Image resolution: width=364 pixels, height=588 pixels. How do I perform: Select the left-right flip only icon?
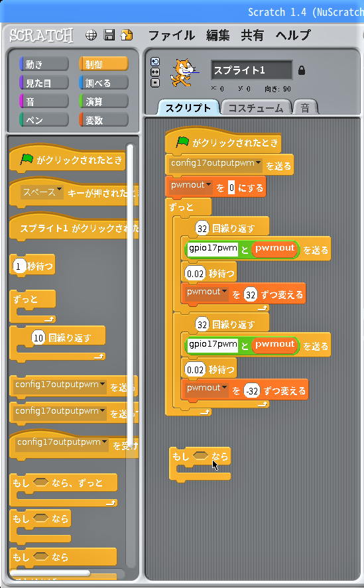pyautogui.click(x=155, y=72)
